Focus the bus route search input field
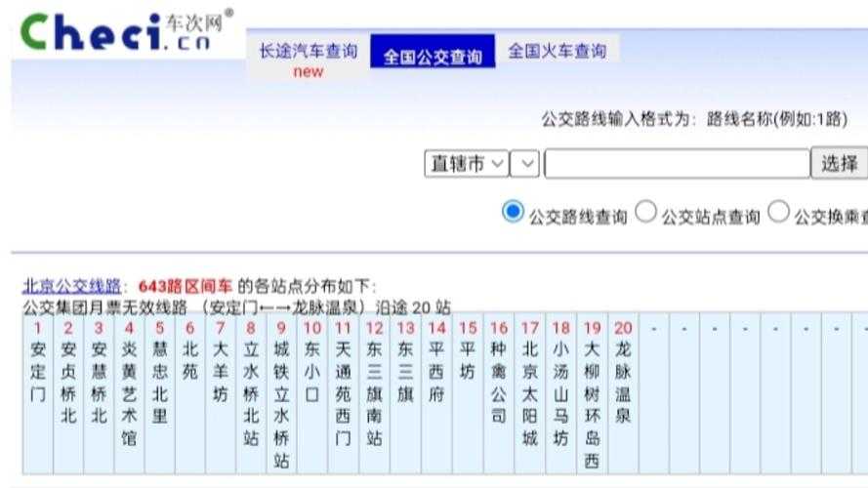The image size is (868, 488). click(x=677, y=163)
